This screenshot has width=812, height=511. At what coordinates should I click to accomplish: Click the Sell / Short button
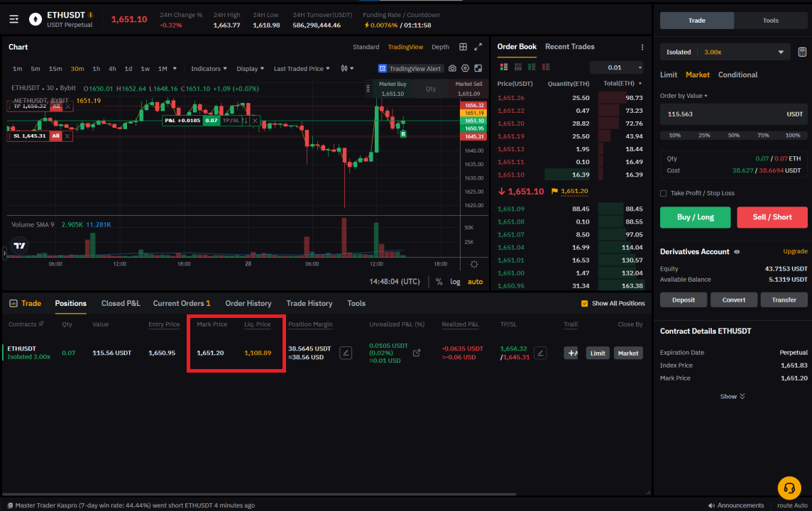click(772, 217)
